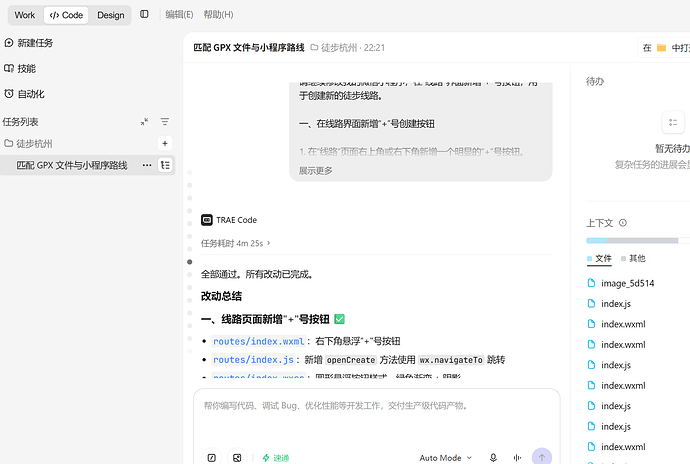Open the task list filter icon
The image size is (690, 464).
pyautogui.click(x=165, y=122)
